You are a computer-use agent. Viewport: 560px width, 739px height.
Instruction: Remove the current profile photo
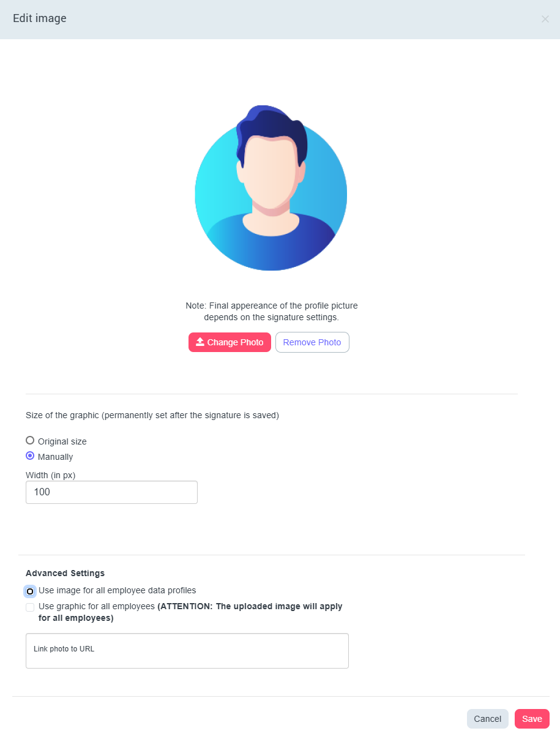(x=312, y=342)
